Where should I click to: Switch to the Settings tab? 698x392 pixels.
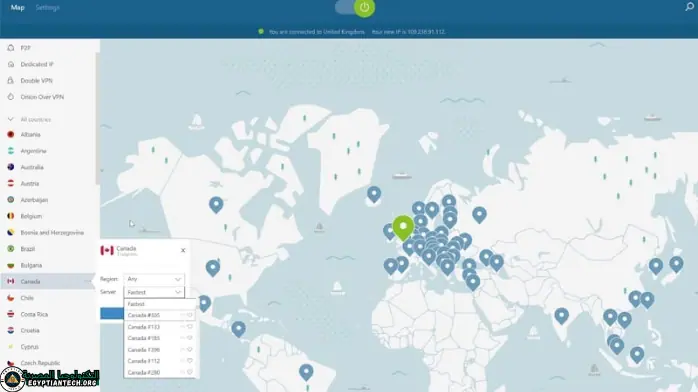(48, 8)
